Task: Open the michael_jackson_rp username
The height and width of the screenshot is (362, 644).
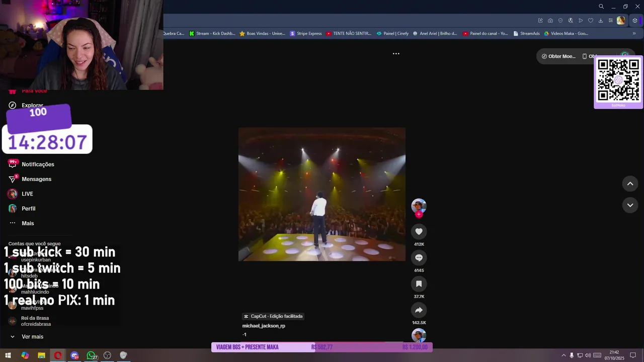Action: pos(264,326)
